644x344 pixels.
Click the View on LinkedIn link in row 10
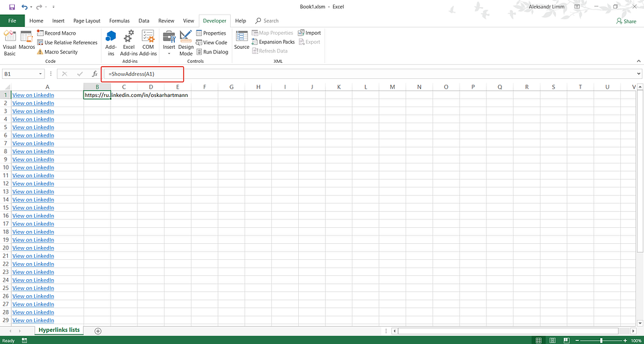[x=33, y=168]
